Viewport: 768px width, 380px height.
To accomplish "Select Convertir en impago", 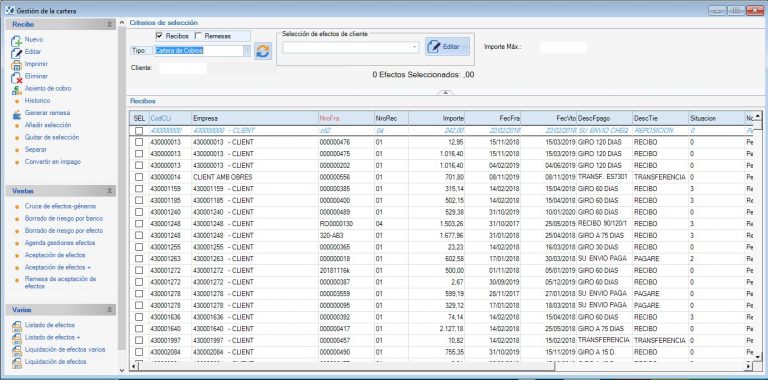I will click(x=53, y=162).
